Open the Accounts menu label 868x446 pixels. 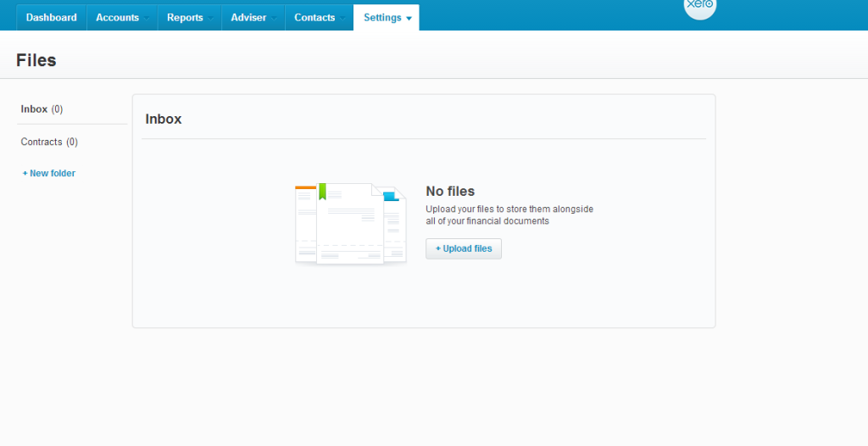pyautogui.click(x=117, y=18)
